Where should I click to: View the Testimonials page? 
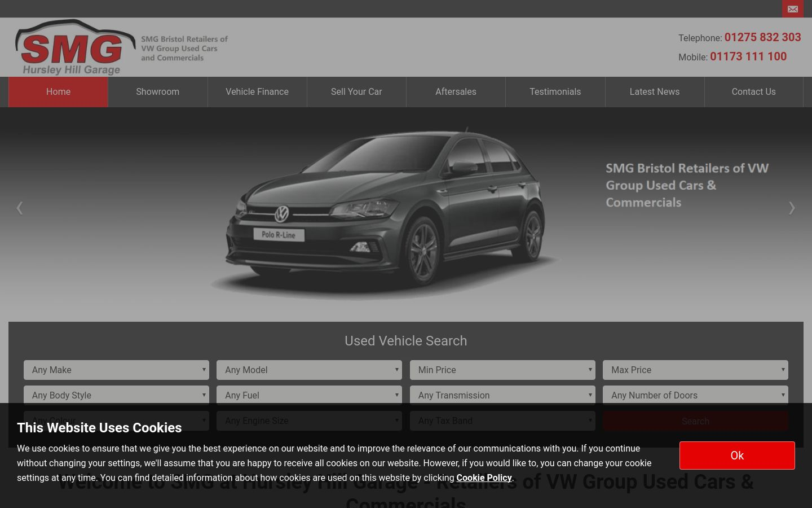pos(555,92)
